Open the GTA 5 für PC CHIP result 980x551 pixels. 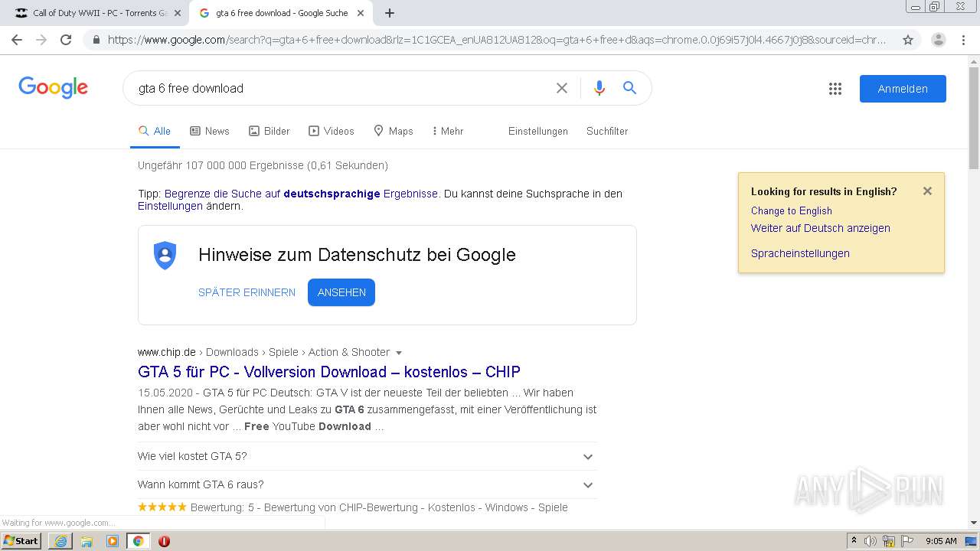[329, 372]
